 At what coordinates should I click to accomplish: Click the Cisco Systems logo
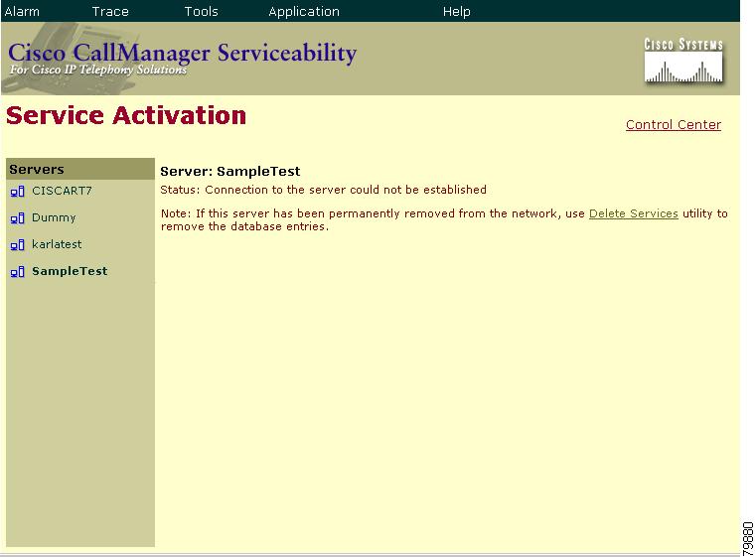(683, 62)
